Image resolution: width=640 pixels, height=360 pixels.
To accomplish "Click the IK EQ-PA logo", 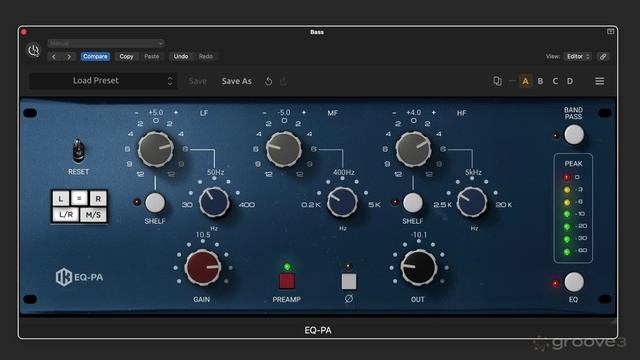I will pos(80,277).
